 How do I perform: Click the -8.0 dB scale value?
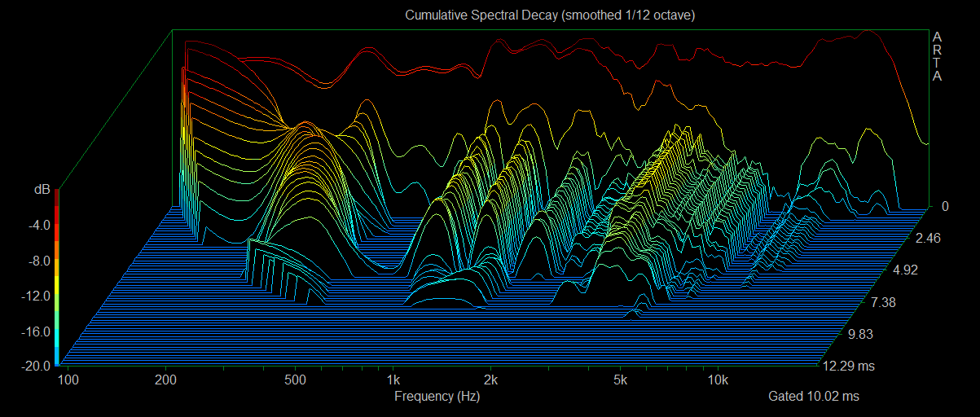coord(38,261)
